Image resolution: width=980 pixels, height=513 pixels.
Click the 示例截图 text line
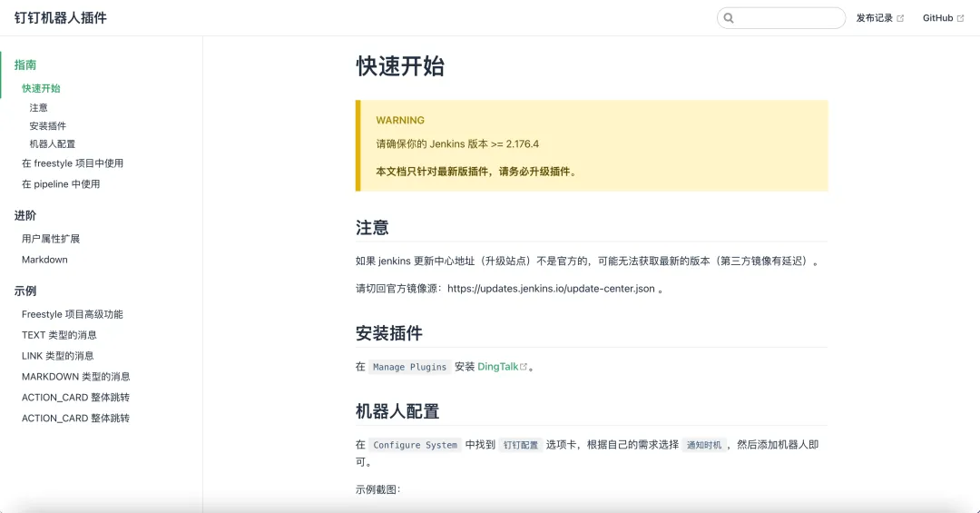pyautogui.click(x=378, y=489)
